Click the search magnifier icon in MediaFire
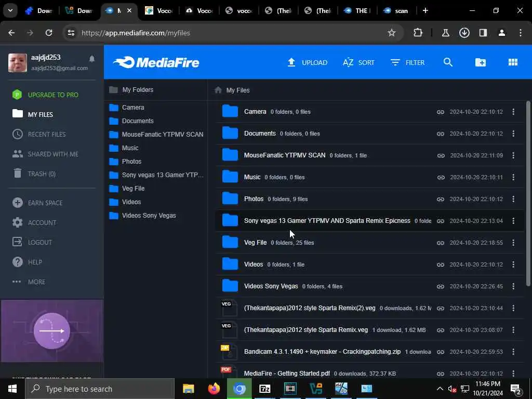 [448, 62]
